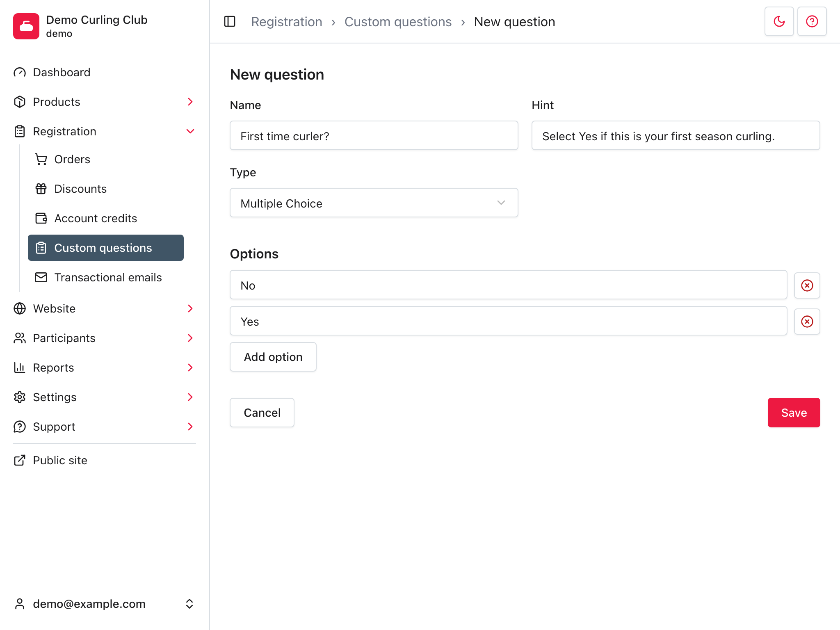Click the Reports bar chart icon
Screen dimensions: 840x630
point(20,367)
